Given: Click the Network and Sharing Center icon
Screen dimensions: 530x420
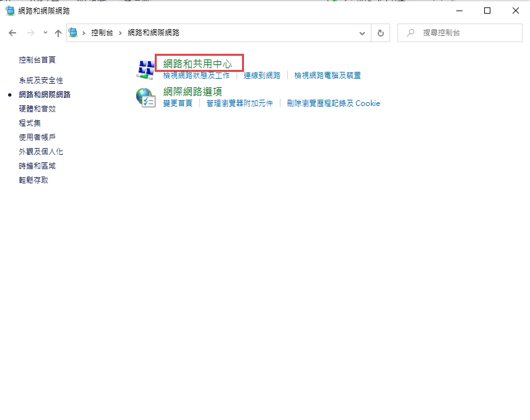Looking at the screenshot, I should [x=146, y=69].
